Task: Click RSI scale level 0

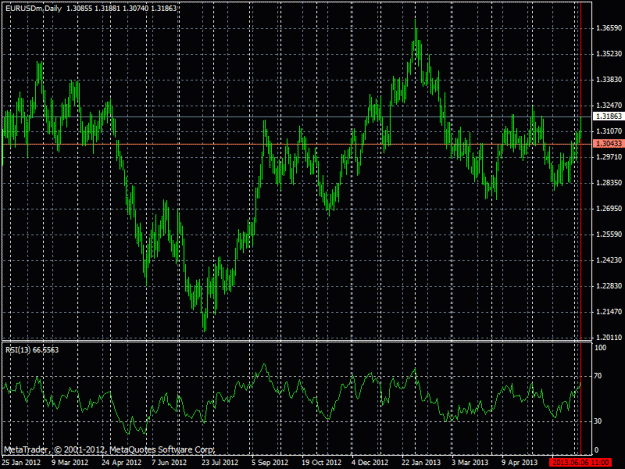Action: pyautogui.click(x=596, y=450)
